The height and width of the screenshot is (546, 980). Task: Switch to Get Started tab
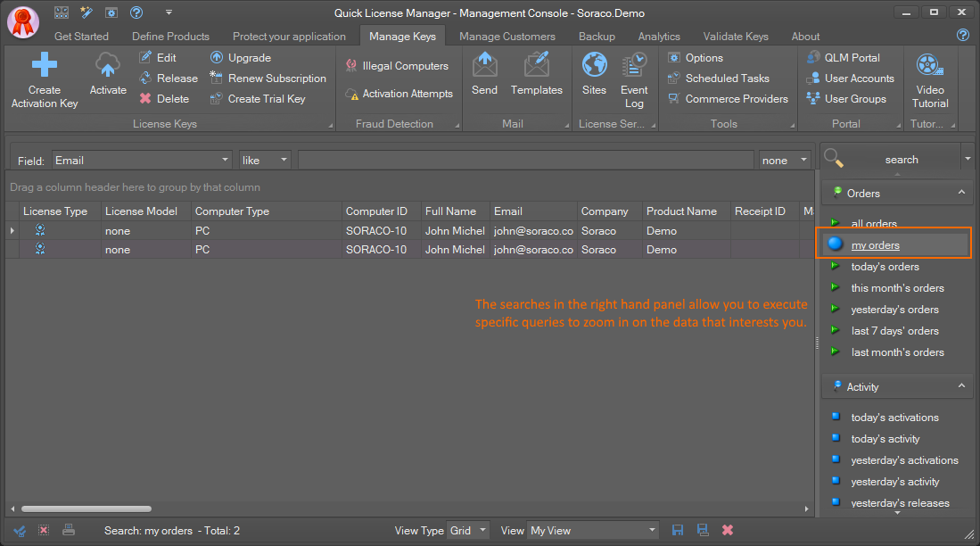coord(81,37)
